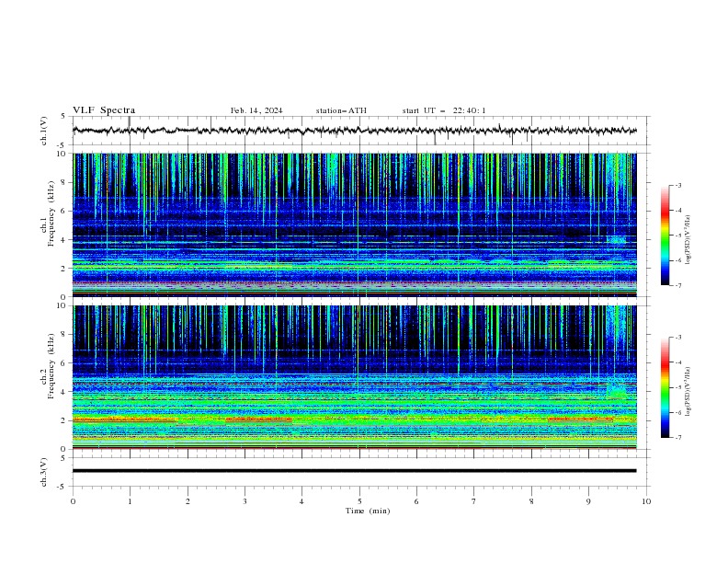Click the ch.1 voltage waveform trace
The width and height of the screenshot is (728, 563).
[x=354, y=131]
